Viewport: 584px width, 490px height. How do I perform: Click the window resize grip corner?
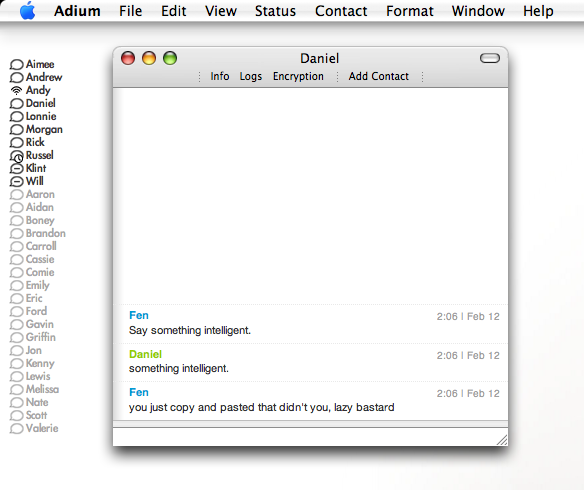(x=502, y=440)
